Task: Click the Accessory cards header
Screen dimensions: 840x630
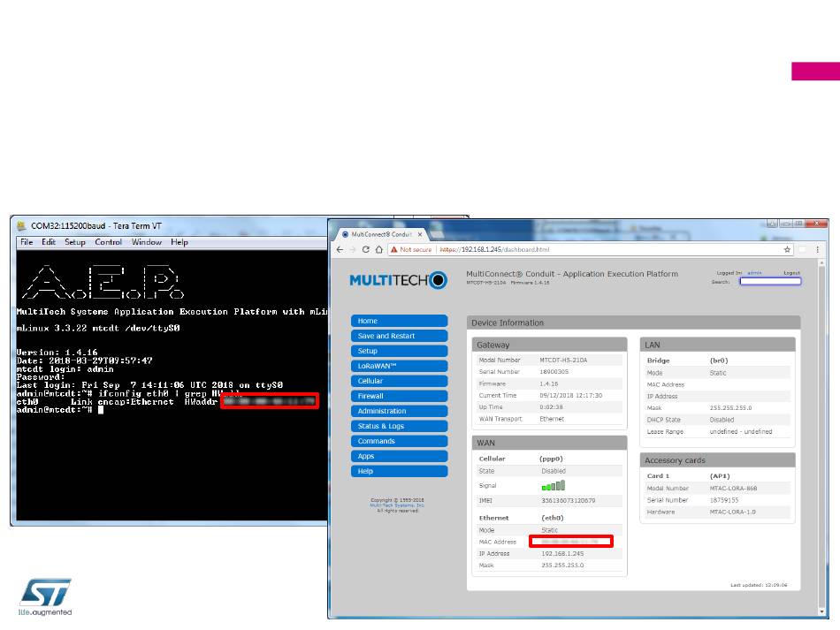Action: 717,460
